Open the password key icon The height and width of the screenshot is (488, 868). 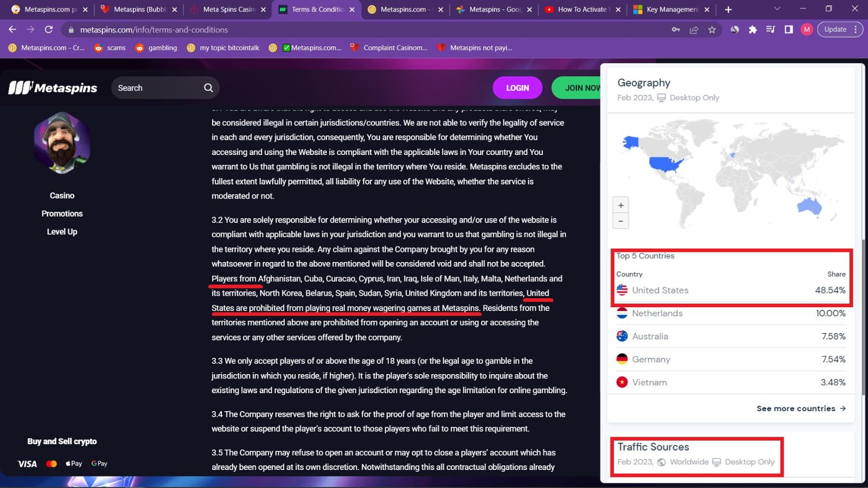pyautogui.click(x=675, y=29)
